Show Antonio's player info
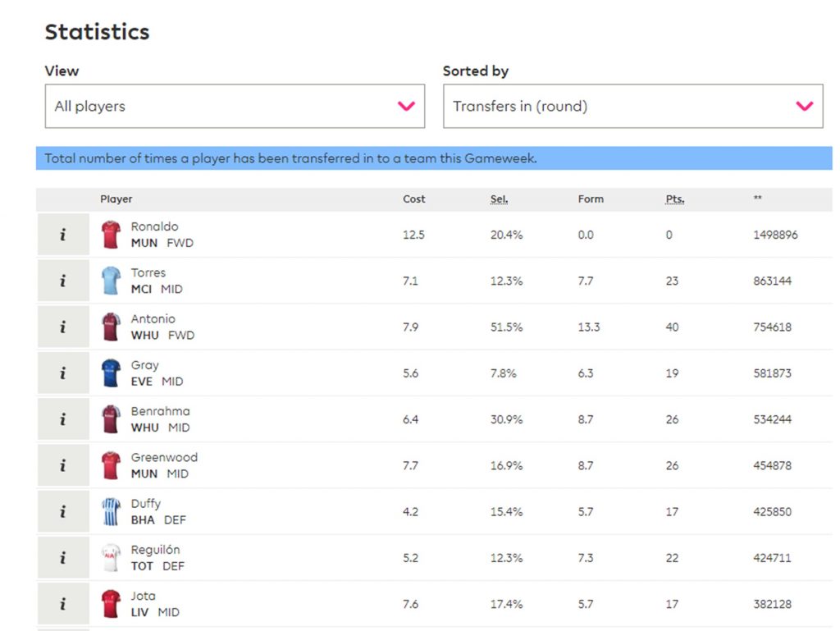This screenshot has height=631, width=840. [x=63, y=327]
